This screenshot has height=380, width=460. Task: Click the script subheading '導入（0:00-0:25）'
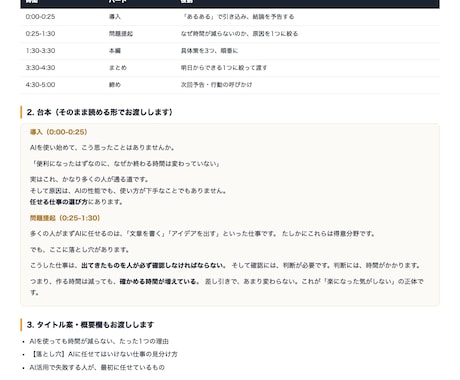click(59, 132)
